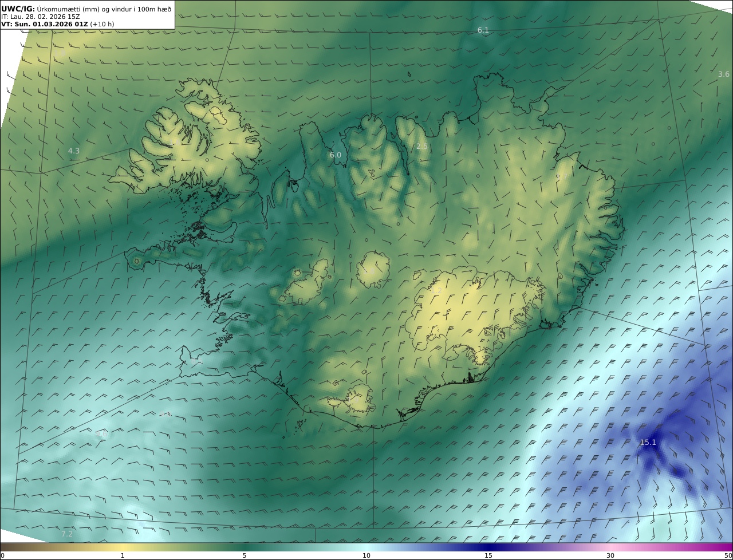Click the colorbar tick label 15

(488, 555)
